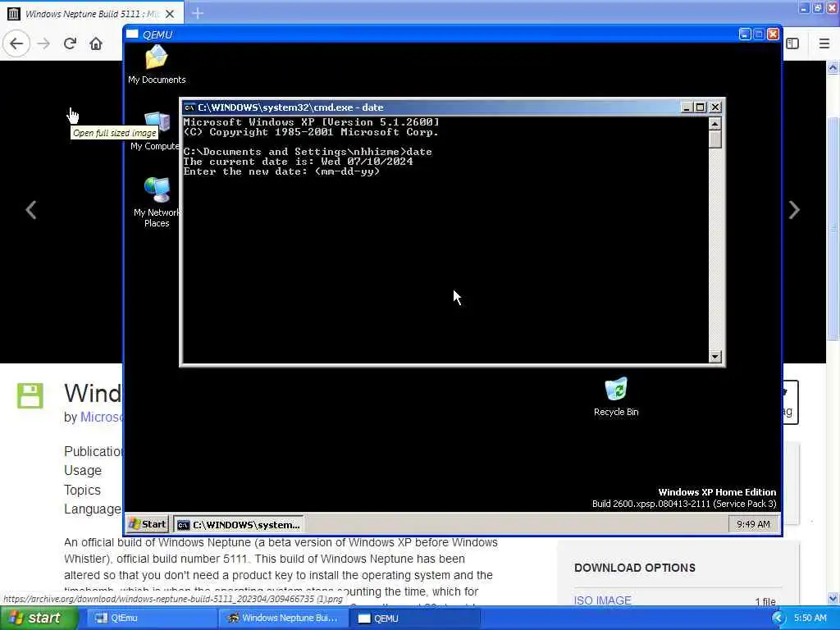Click the DOWNLOAD OPTIONS heading
The image size is (840, 630).
click(635, 568)
